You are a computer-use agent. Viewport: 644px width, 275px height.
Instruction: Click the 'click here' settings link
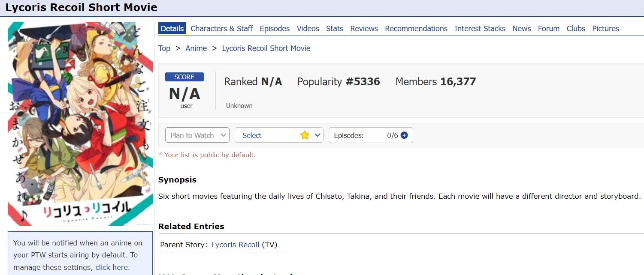112,267
